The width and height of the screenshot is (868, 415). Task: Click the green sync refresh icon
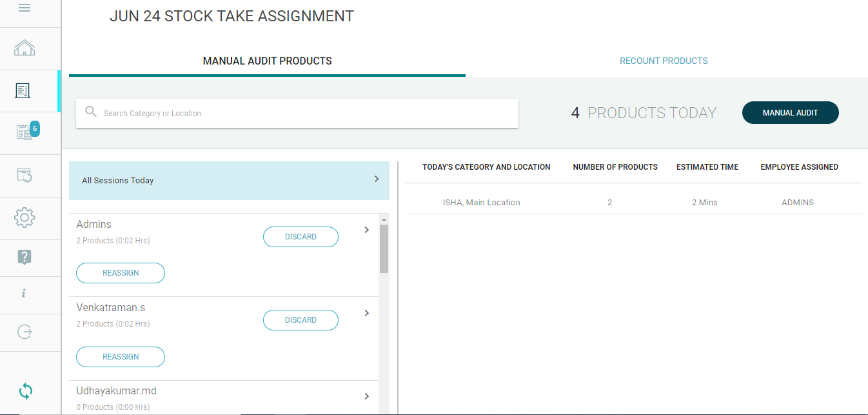pyautogui.click(x=26, y=390)
